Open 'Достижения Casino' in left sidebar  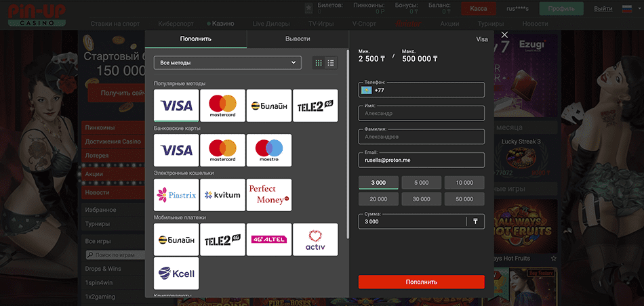pyautogui.click(x=113, y=141)
